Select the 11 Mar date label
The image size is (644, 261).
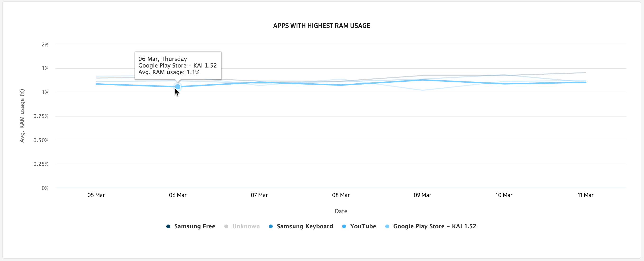click(585, 195)
